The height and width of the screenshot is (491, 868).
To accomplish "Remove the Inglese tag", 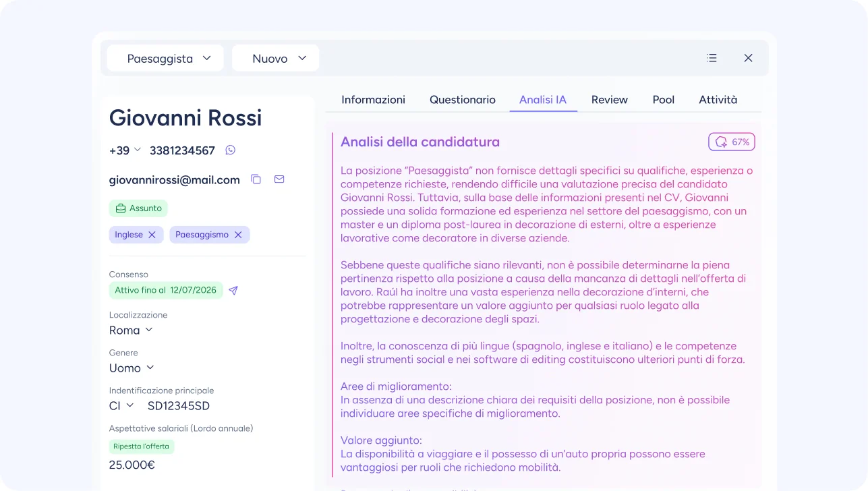I will click(152, 235).
